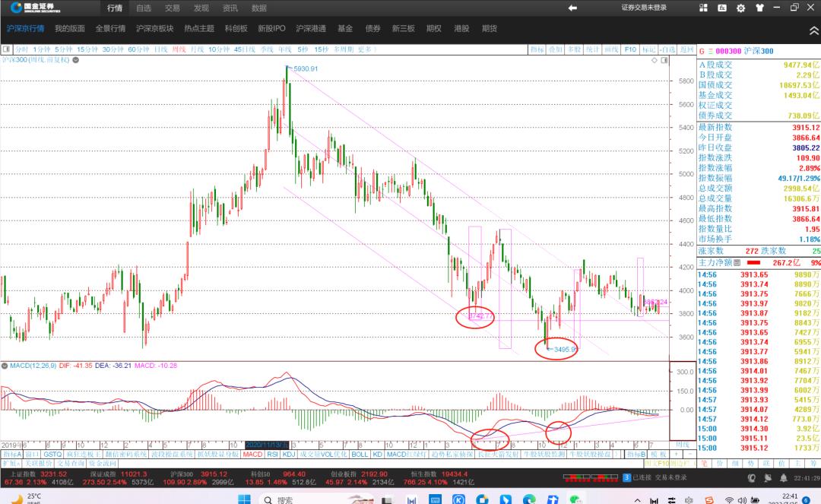This screenshot has width=821, height=504.
Task: Switch to the 交易 top menu
Action: (173, 8)
